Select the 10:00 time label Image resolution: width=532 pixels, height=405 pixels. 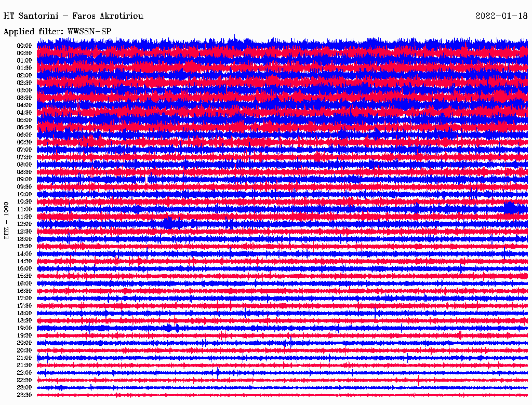coord(24,194)
